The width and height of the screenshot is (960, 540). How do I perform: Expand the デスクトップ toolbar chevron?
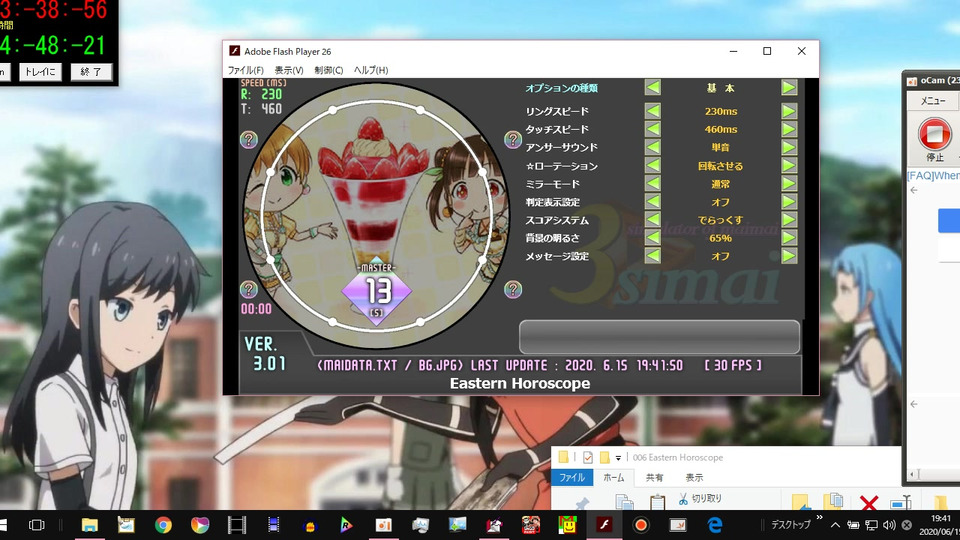pyautogui.click(x=820, y=518)
